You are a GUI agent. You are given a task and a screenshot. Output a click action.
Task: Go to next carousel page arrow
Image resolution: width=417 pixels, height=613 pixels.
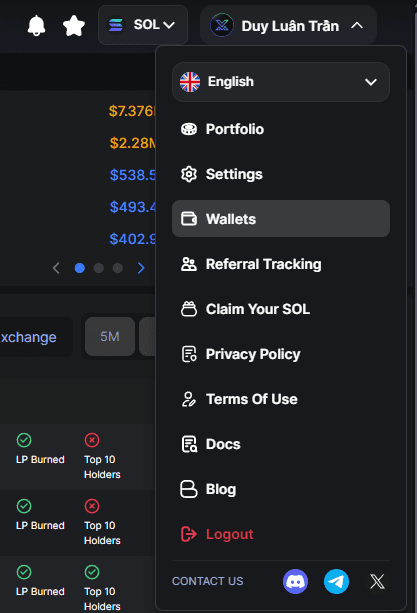tap(141, 268)
